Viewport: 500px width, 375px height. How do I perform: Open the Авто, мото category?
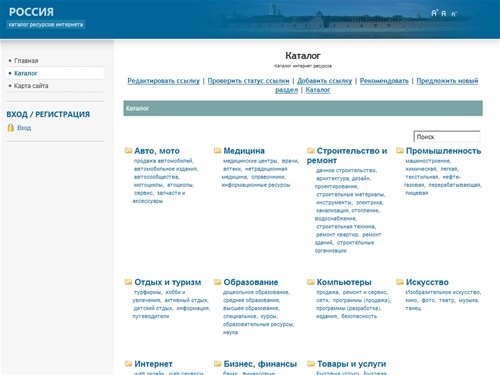click(157, 151)
